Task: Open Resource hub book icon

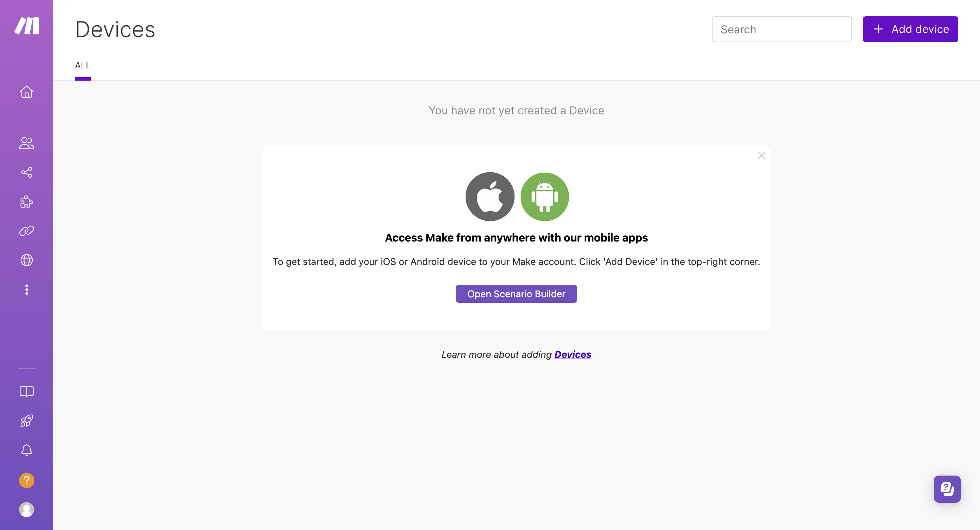Action: pyautogui.click(x=27, y=391)
